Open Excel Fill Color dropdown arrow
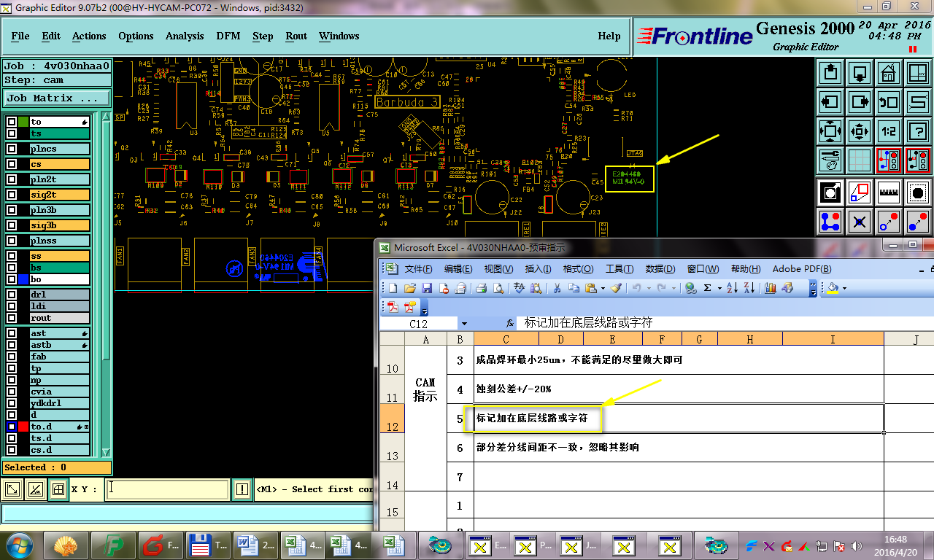 pos(845,288)
